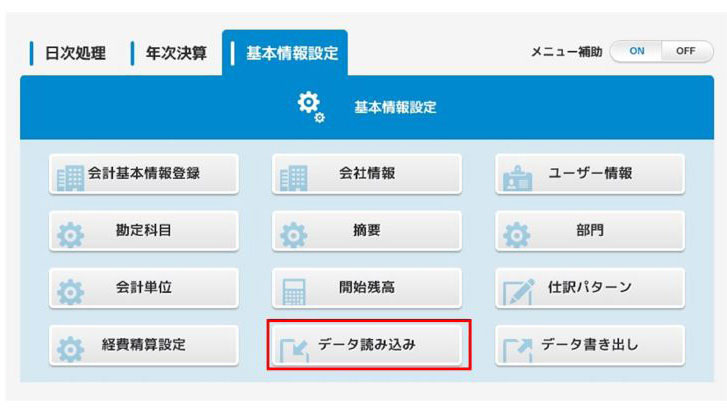Click the building icon on 会社情報
This screenshot has width=727, height=408.
click(x=293, y=178)
